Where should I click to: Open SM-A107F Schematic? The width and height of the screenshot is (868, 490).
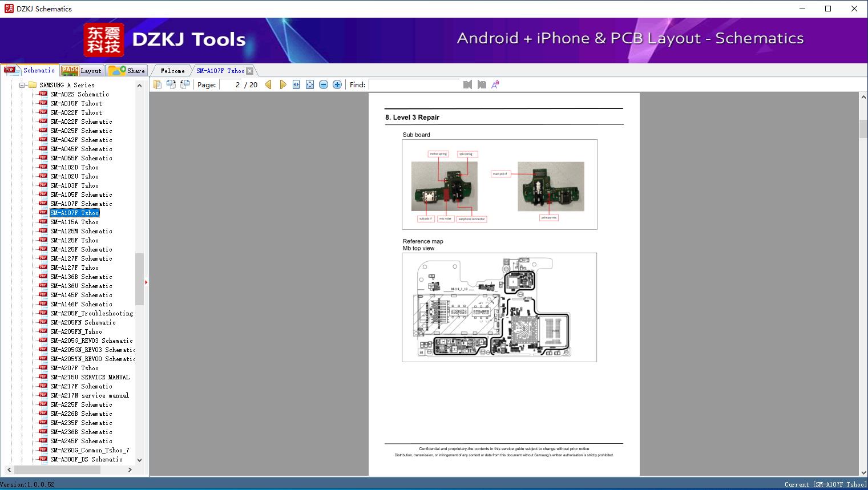click(81, 204)
